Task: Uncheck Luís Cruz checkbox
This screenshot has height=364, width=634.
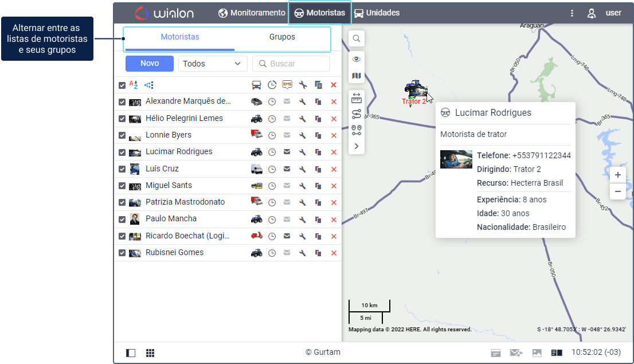Action: coord(122,169)
